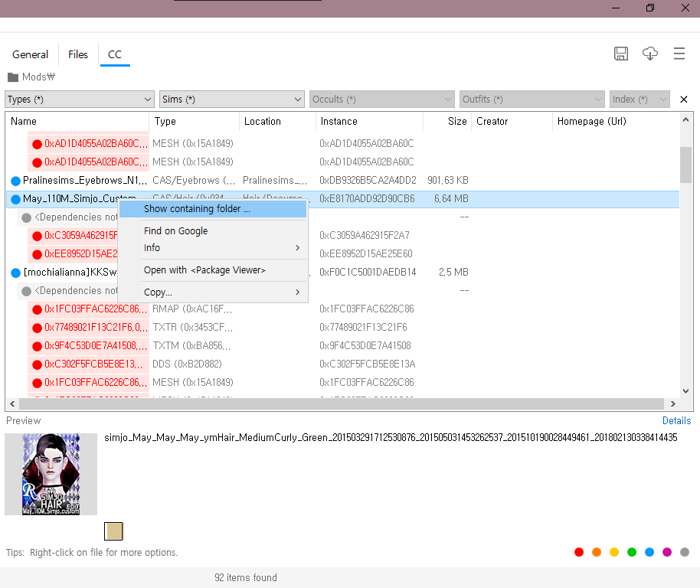Sort by the Instance column header
The height and width of the screenshot is (588, 700).
[x=369, y=121]
